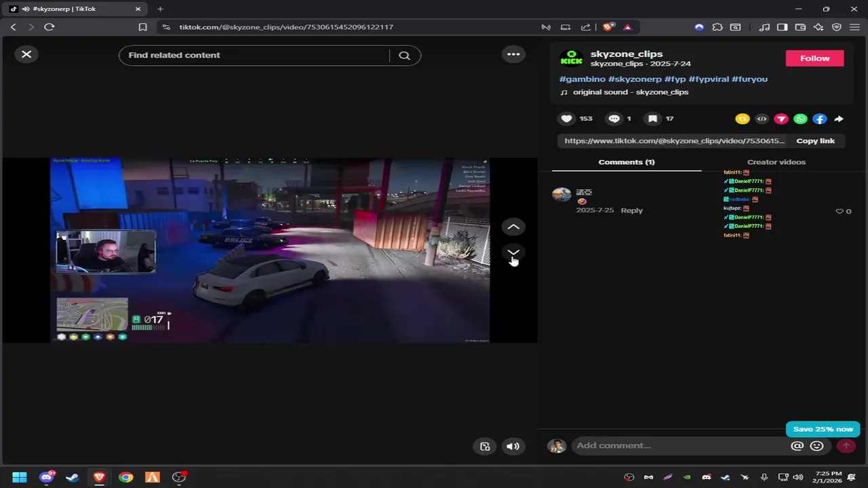
Task: Share to WhatsApp
Action: [800, 119]
